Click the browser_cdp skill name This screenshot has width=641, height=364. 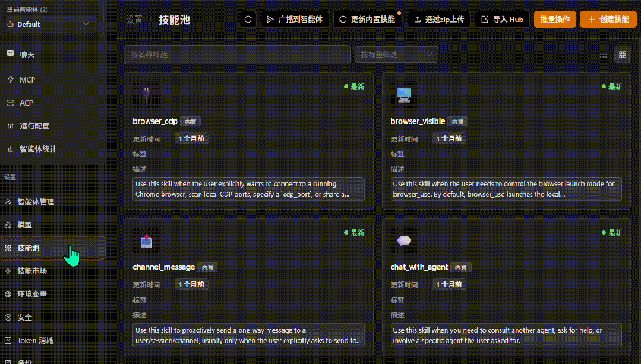(155, 121)
